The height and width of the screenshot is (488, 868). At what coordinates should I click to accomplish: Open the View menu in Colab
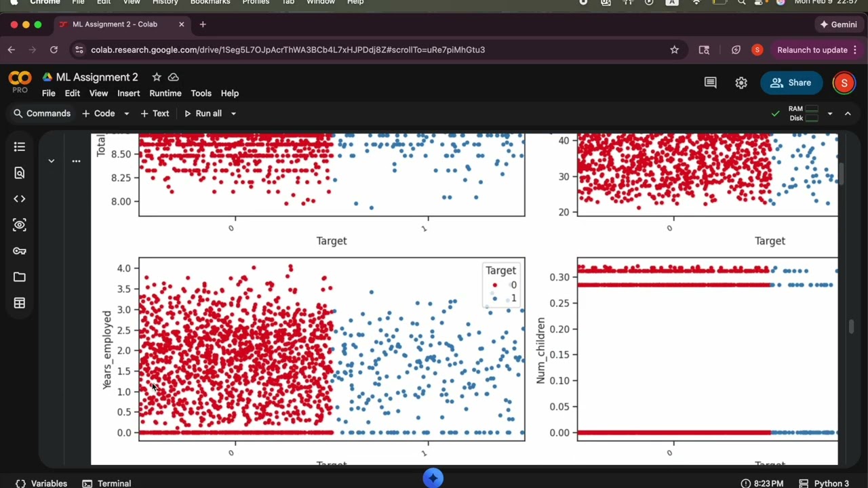[98, 94]
